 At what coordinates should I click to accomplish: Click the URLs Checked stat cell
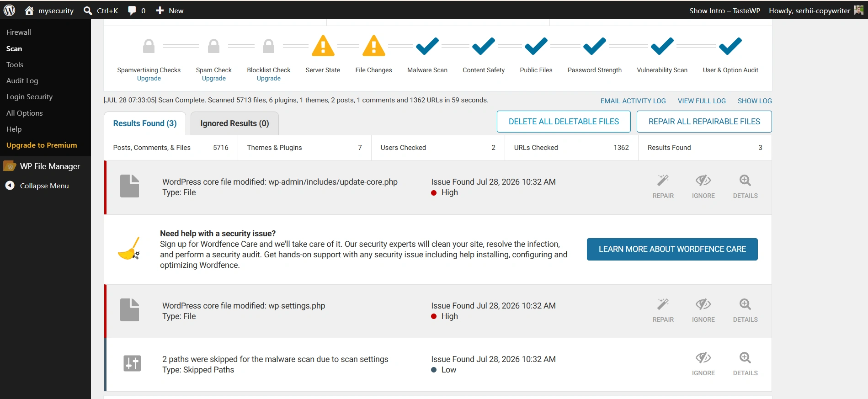571,148
